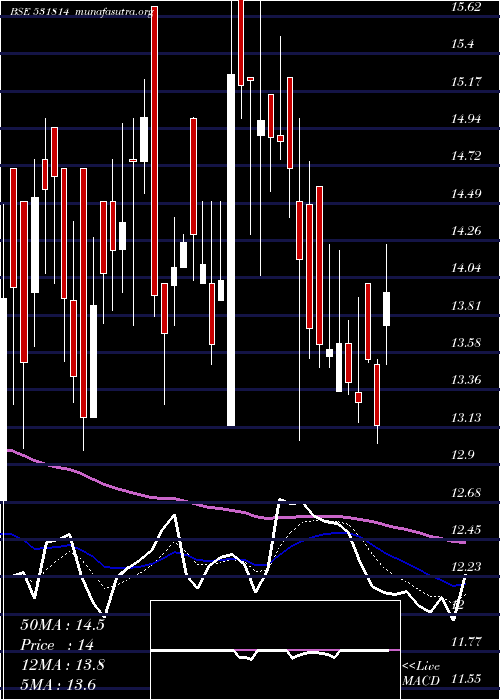Screen dimensions: 500x700
Task: Select the 11.77 price axis label
Action: coord(467,642)
